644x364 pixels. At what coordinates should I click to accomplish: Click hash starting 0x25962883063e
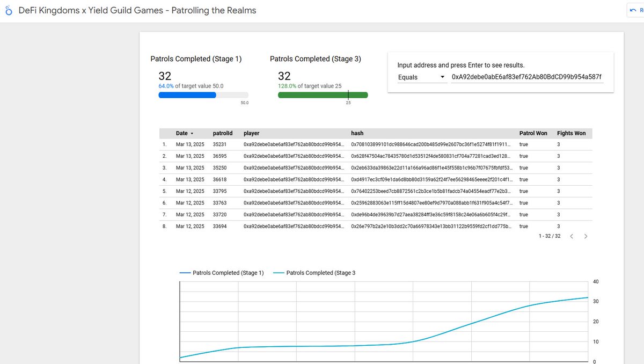pyautogui.click(x=431, y=203)
